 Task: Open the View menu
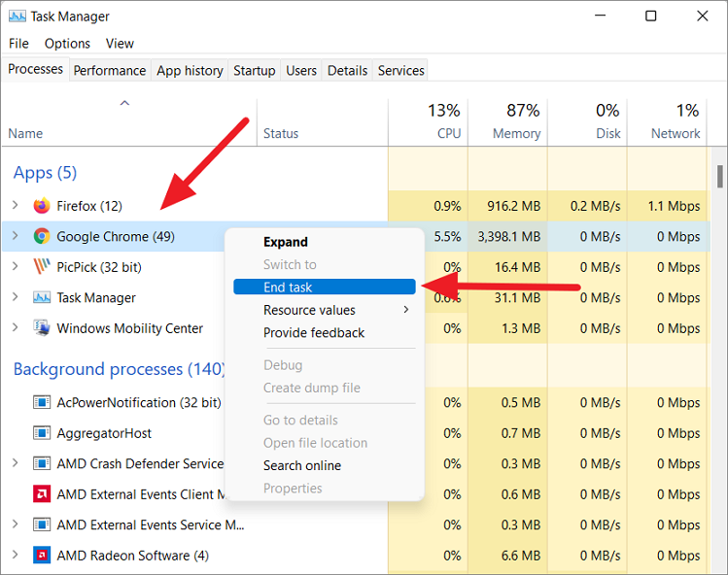click(120, 44)
